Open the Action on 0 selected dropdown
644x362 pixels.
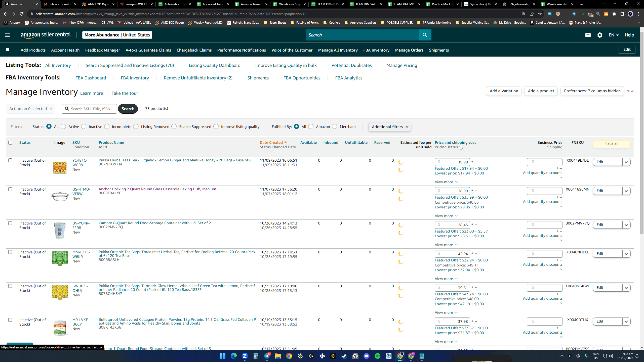tap(31, 109)
